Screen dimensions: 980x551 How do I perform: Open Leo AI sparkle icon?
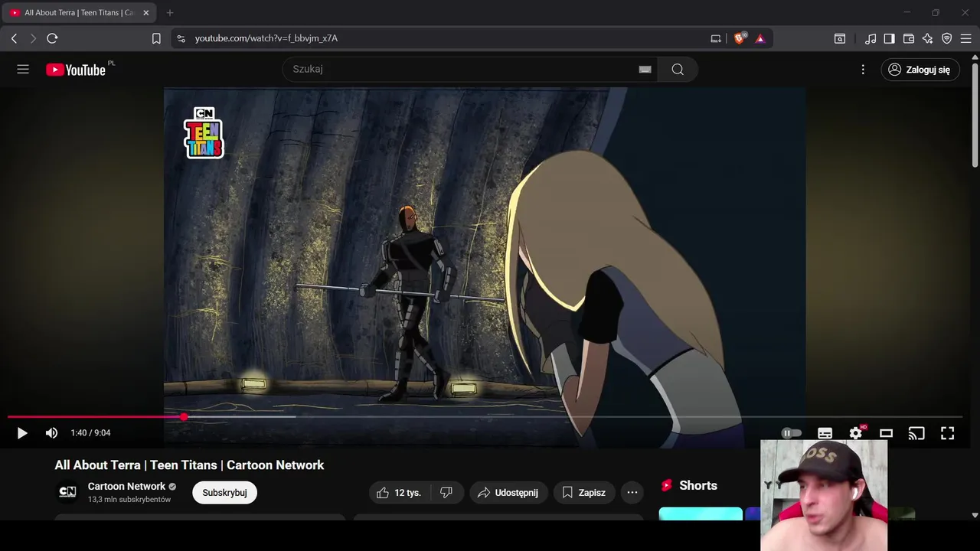[928, 38]
